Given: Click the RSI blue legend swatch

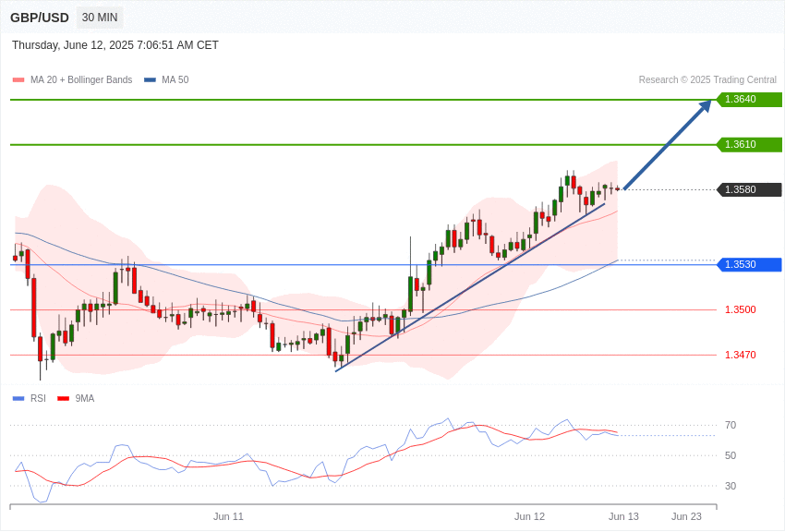Looking at the screenshot, I should coord(18,399).
